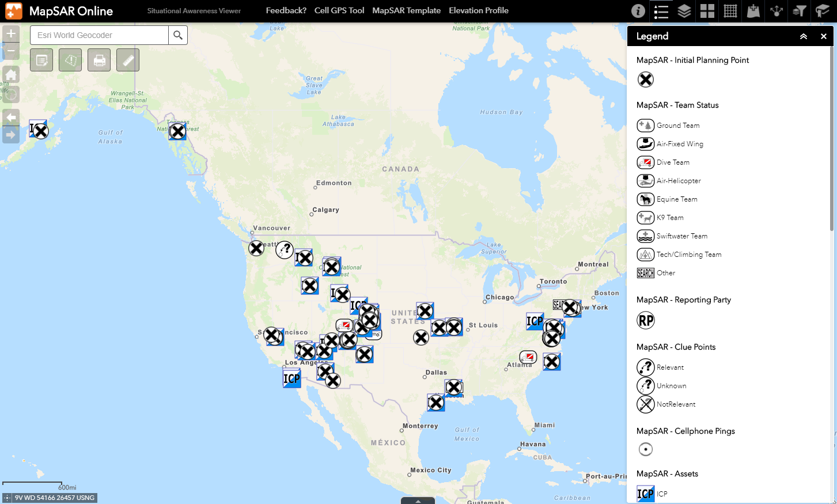
Task: Click coordinate widget crosshair icon
Action: coord(7,498)
